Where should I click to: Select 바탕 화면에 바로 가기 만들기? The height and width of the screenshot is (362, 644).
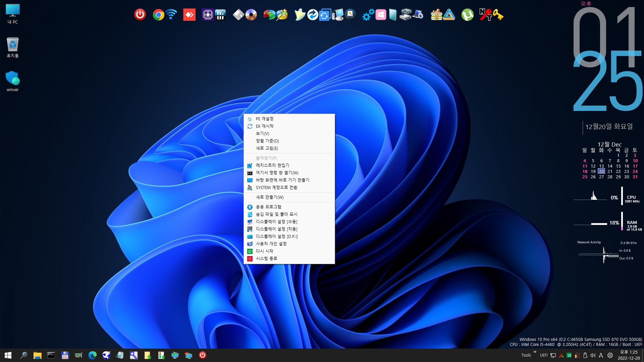click(289, 180)
